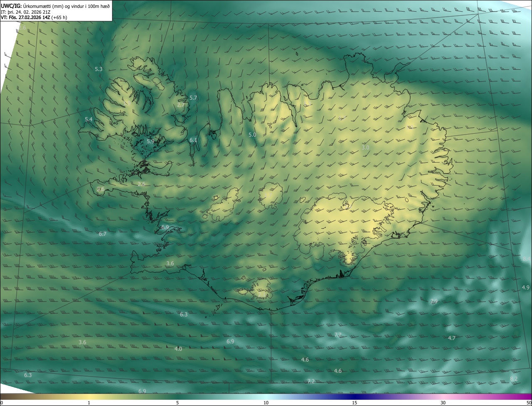The height and width of the screenshot is (406, 532).
Task: Click the map value 4.0
Action: click(x=178, y=349)
